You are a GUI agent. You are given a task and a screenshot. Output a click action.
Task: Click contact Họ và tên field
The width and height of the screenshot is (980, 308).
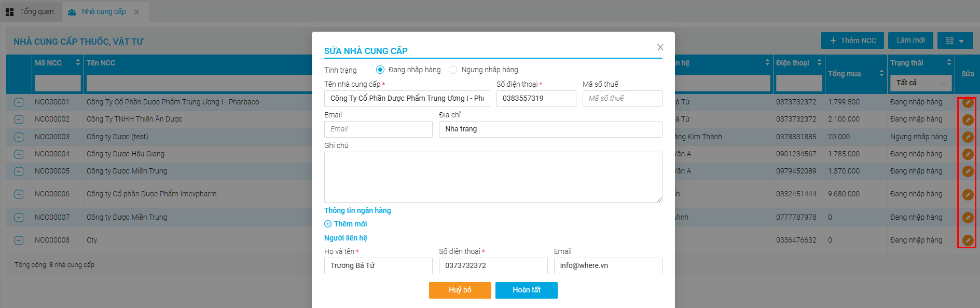click(378, 266)
